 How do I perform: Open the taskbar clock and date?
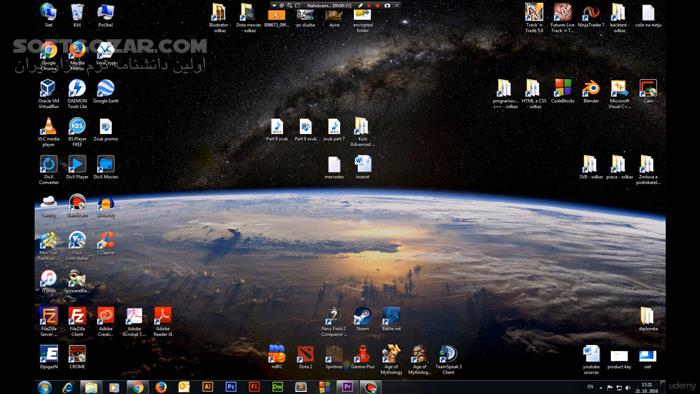coord(647,387)
